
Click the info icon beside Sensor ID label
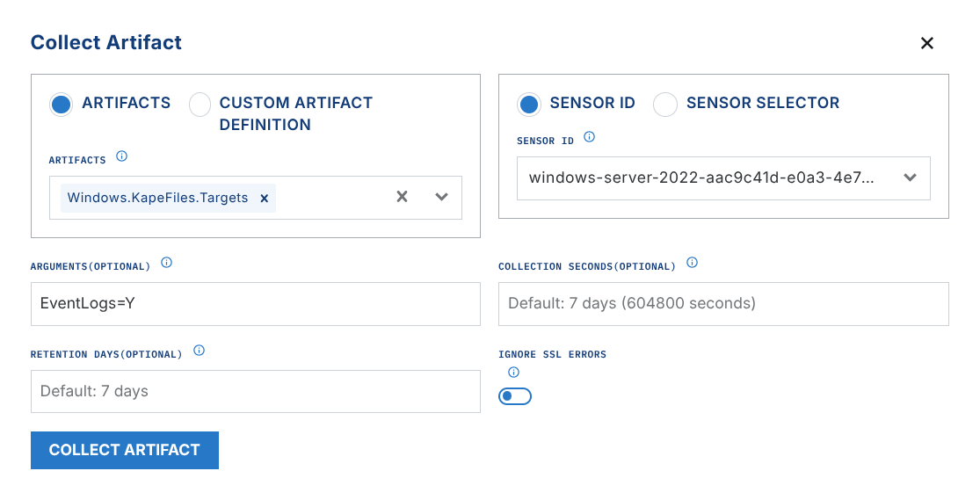click(x=590, y=138)
